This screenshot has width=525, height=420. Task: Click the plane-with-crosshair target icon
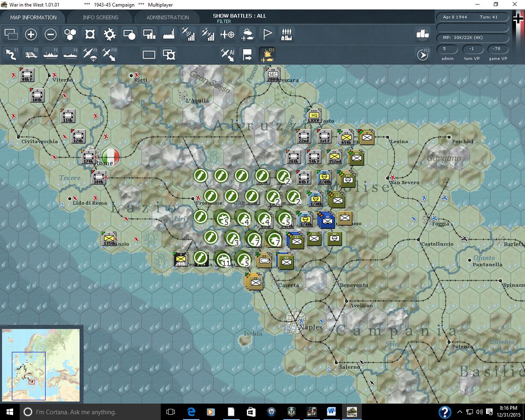click(x=228, y=34)
